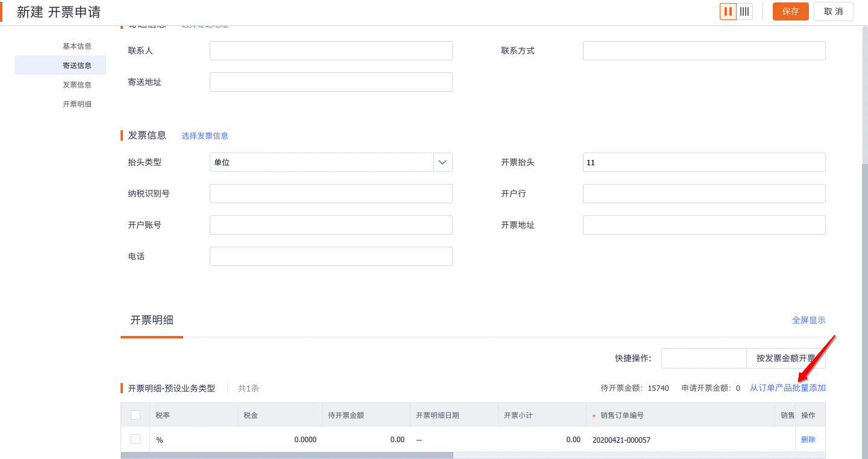
Task: Click the table horizontal scrollbar
Action: [287, 455]
